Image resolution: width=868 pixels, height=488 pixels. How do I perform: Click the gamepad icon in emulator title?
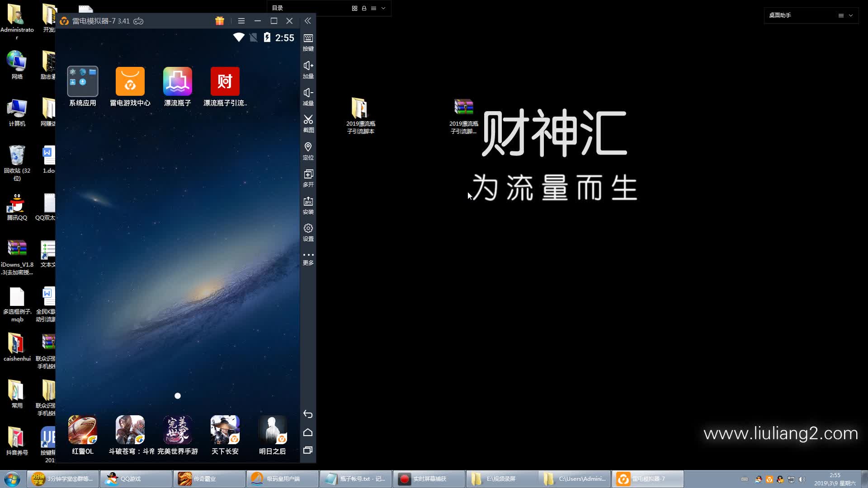tap(138, 21)
